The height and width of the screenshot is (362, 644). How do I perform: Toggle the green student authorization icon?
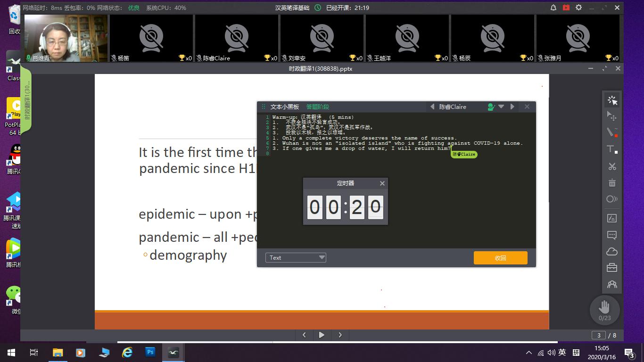point(491,107)
